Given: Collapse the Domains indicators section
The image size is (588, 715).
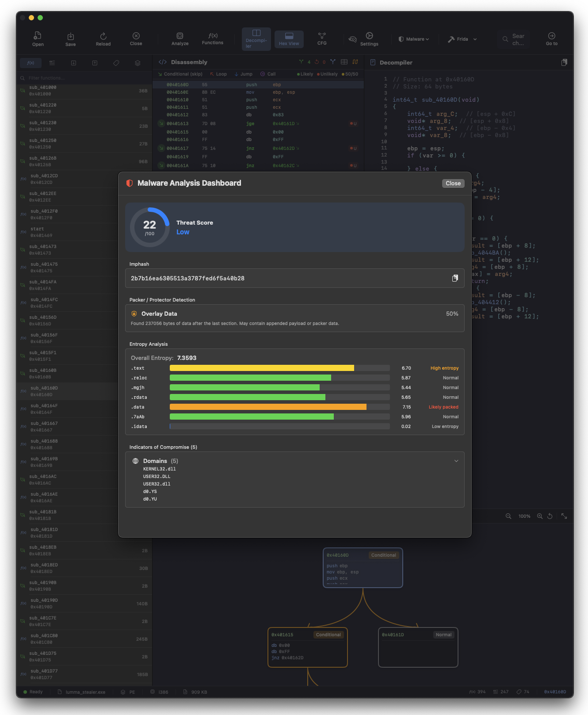Looking at the screenshot, I should tap(456, 461).
